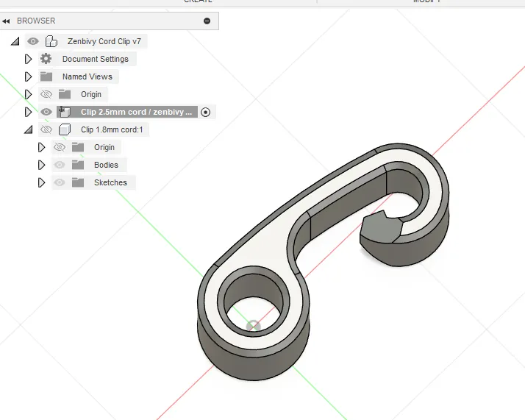Select the Document Settings text
The image size is (525, 420).
(96, 60)
